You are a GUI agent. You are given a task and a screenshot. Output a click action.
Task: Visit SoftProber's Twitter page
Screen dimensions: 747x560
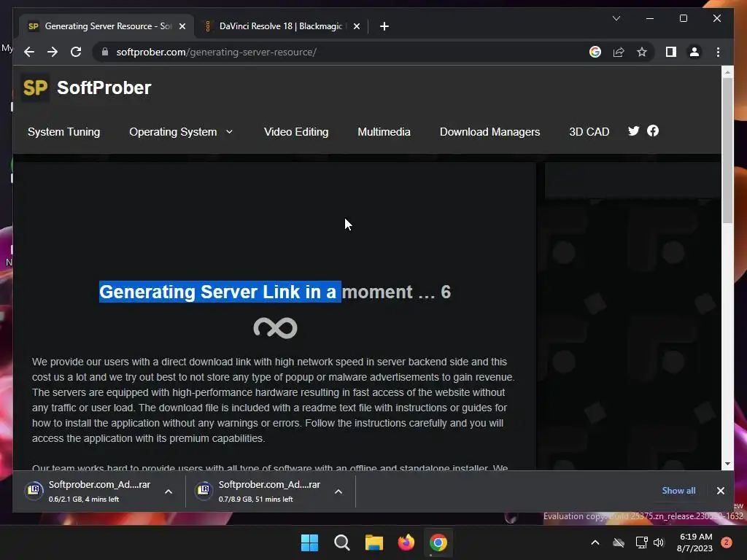tap(633, 131)
